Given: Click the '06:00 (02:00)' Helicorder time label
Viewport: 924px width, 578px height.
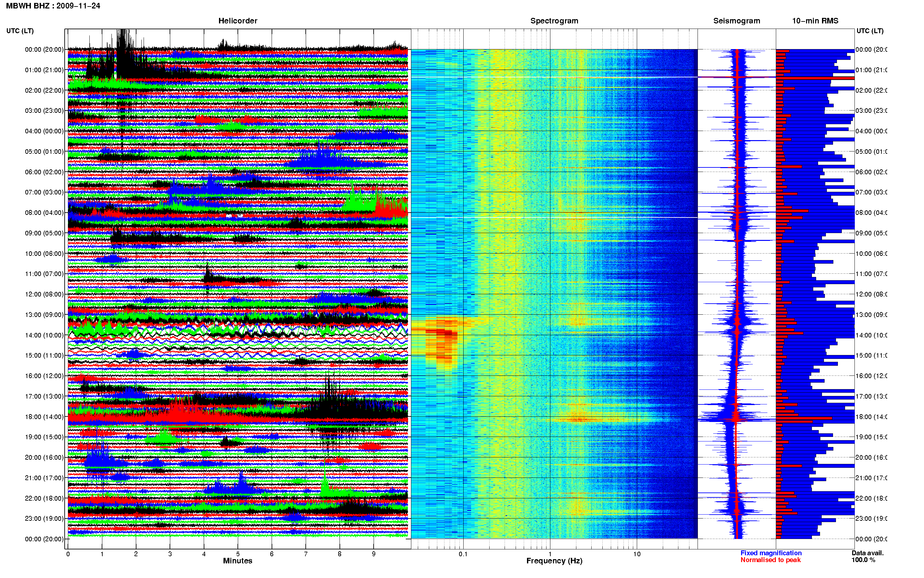Looking at the screenshot, I should click(44, 172).
